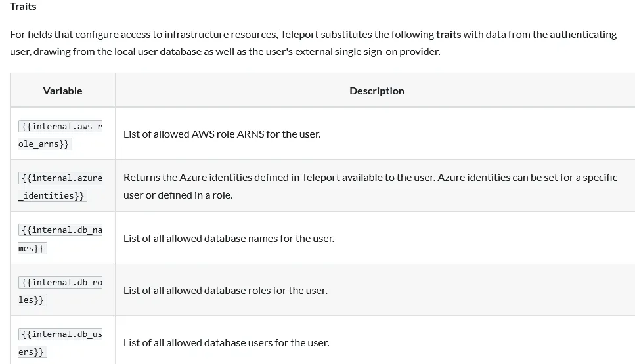The image size is (635, 364).
Task: Select the internal.db_names variable code
Action: (x=60, y=239)
